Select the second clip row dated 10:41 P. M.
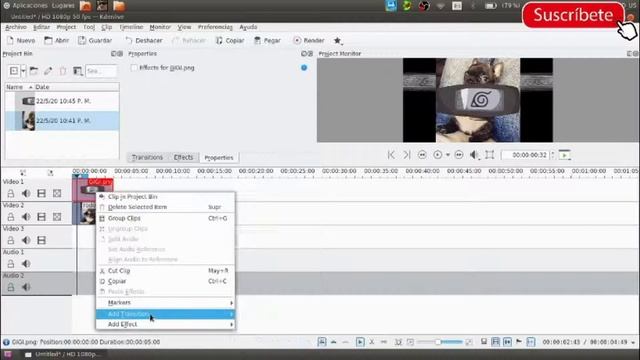640x360 pixels. (x=62, y=121)
